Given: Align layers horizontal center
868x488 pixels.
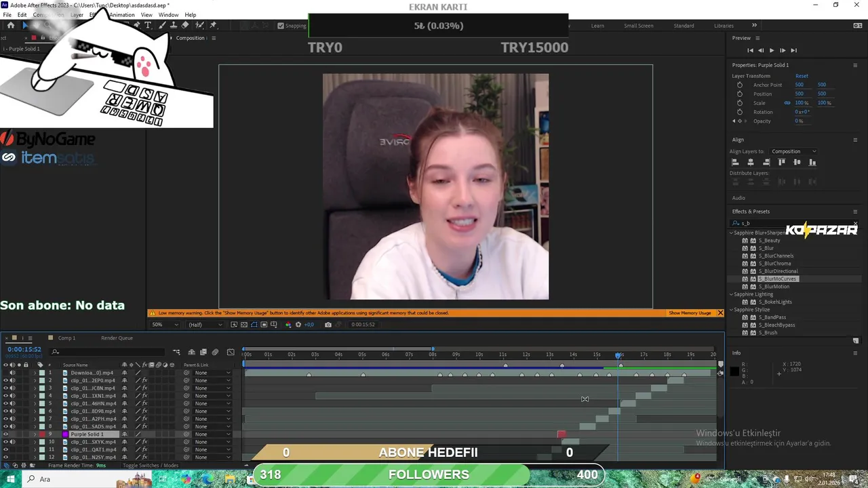Looking at the screenshot, I should 751,162.
